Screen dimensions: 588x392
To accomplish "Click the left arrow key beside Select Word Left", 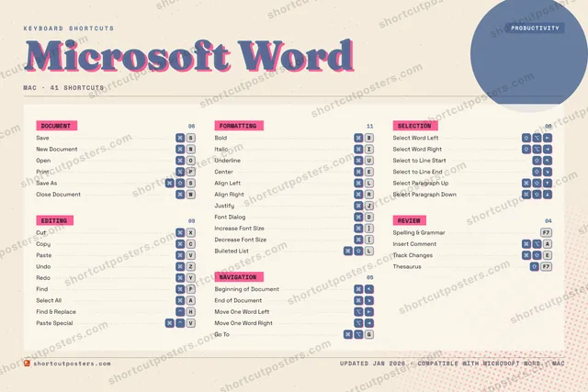I will tap(548, 138).
